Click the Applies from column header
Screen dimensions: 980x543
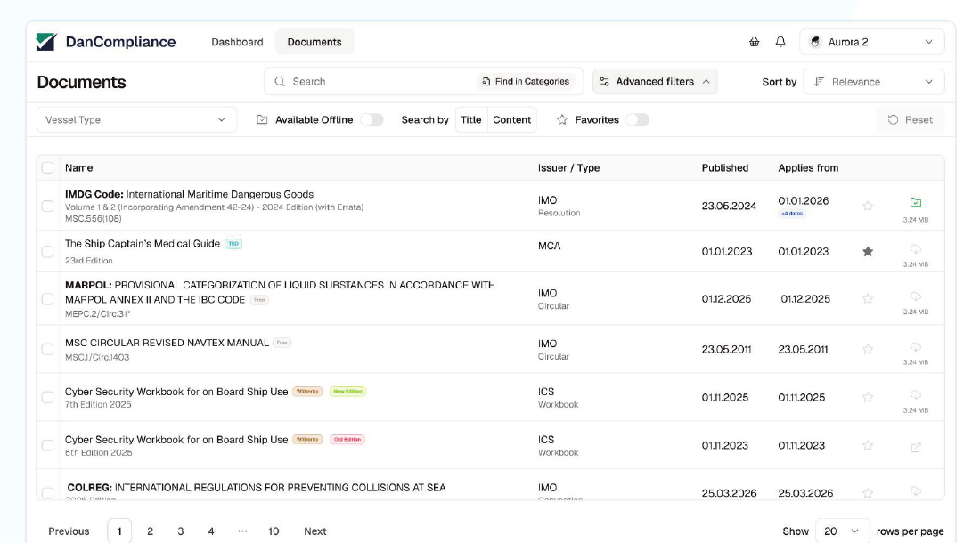808,168
